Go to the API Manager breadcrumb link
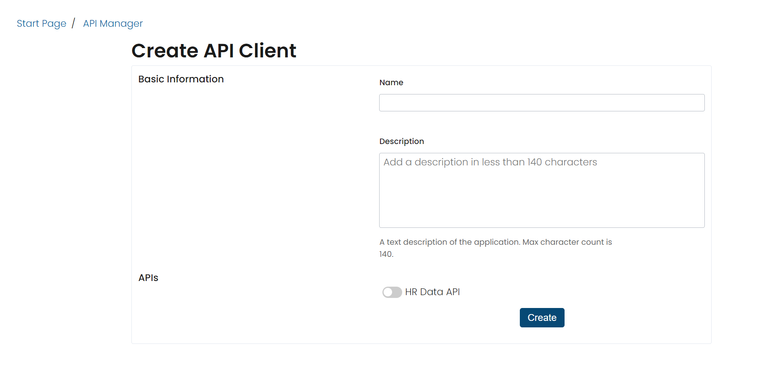The image size is (760, 367). (x=113, y=23)
